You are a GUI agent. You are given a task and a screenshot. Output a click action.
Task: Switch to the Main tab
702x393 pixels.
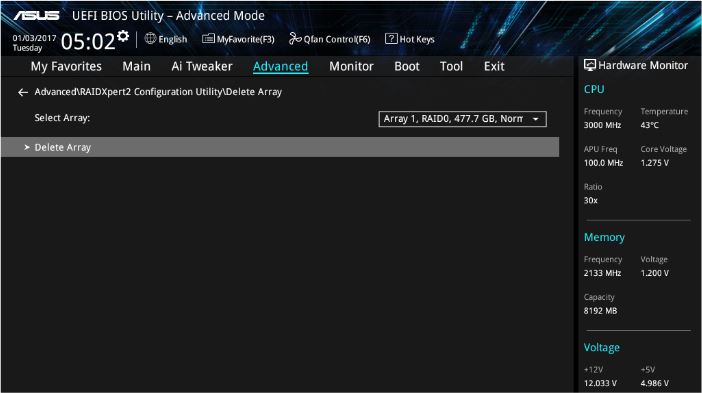pos(137,66)
